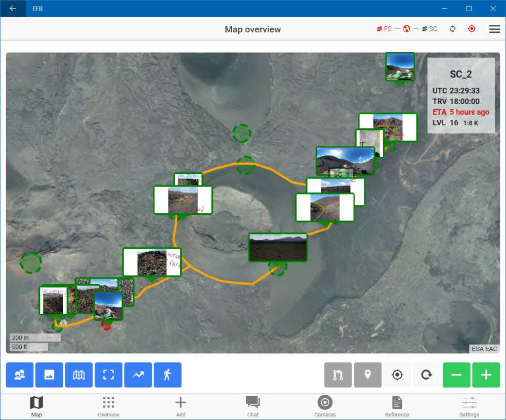Image resolution: width=506 pixels, height=420 pixels.
Task: Click the green sync arrows icon
Action: (452, 29)
